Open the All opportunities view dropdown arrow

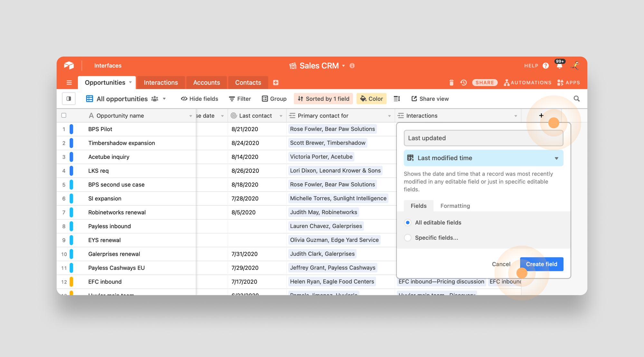(164, 99)
